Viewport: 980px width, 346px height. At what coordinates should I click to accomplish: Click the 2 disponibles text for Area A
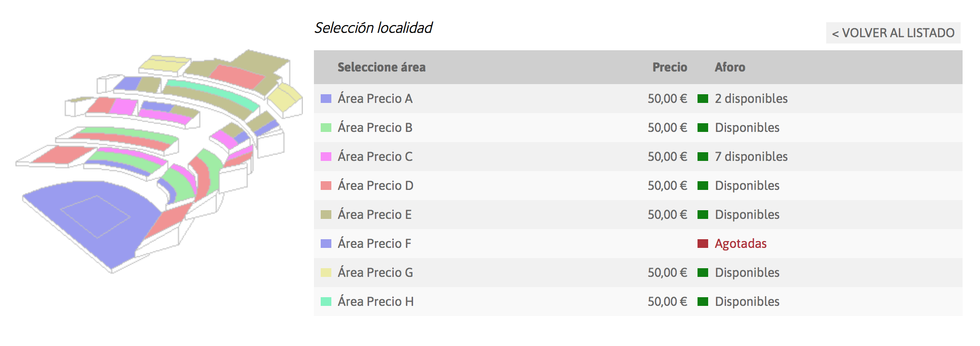coord(751,99)
